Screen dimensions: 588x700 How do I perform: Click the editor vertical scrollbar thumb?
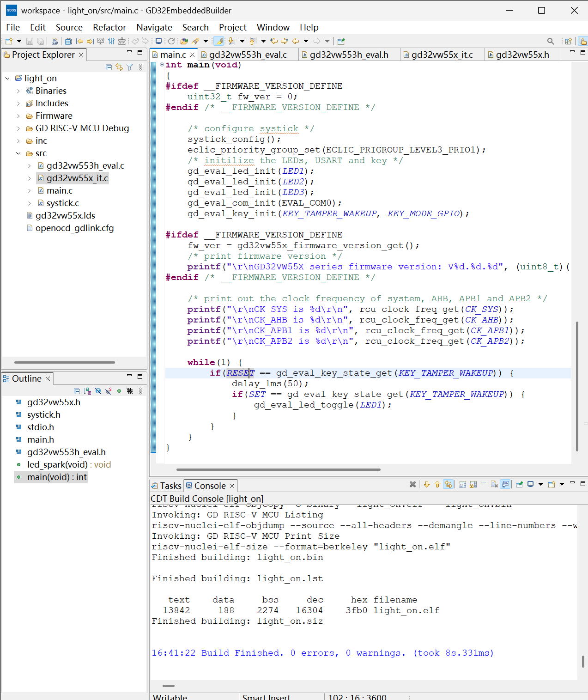(x=577, y=386)
